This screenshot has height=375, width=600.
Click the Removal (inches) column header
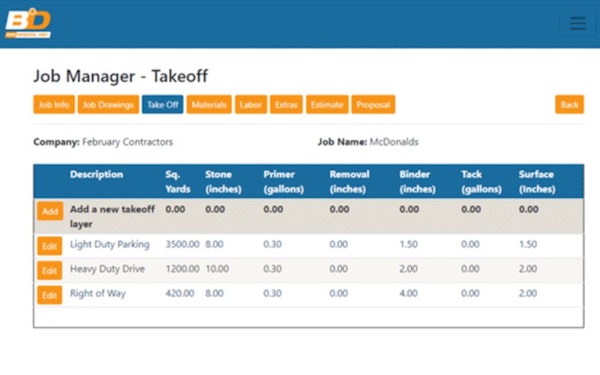(349, 182)
